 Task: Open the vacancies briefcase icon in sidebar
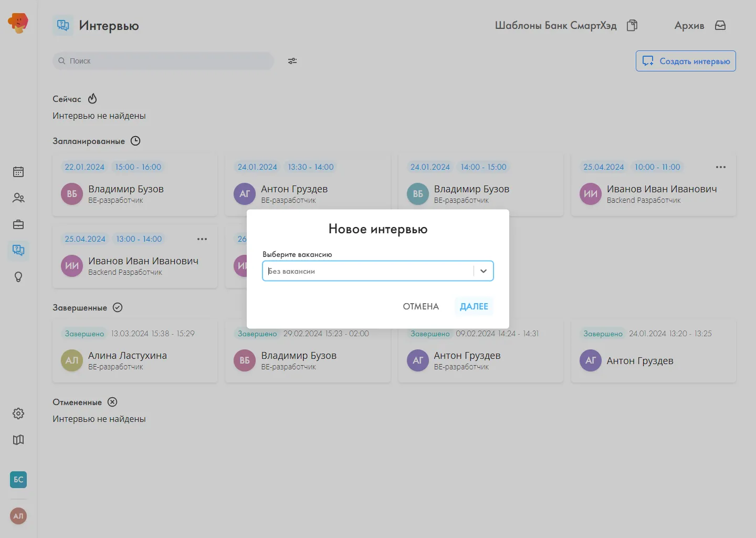point(18,224)
